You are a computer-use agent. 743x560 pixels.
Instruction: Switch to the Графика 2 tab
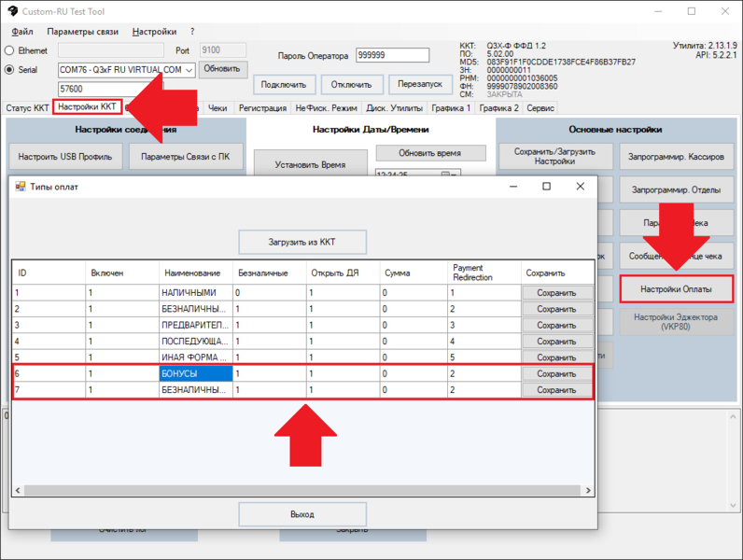[499, 108]
